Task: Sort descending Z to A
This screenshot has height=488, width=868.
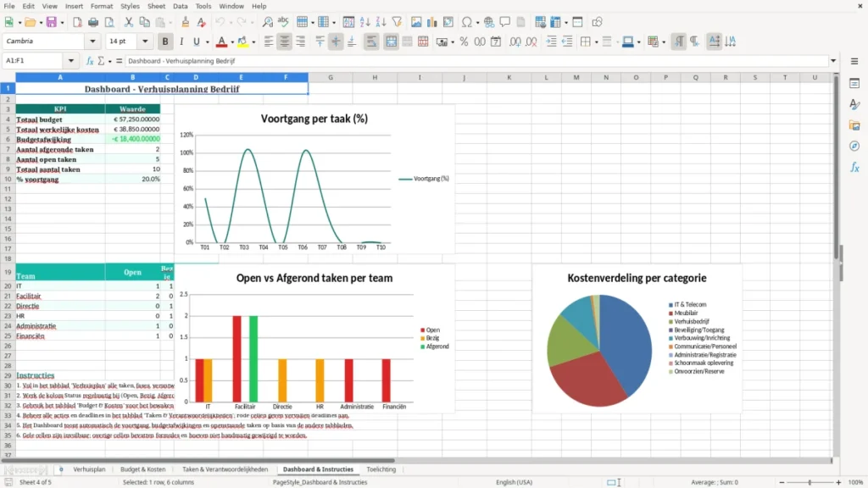Action: (381, 22)
